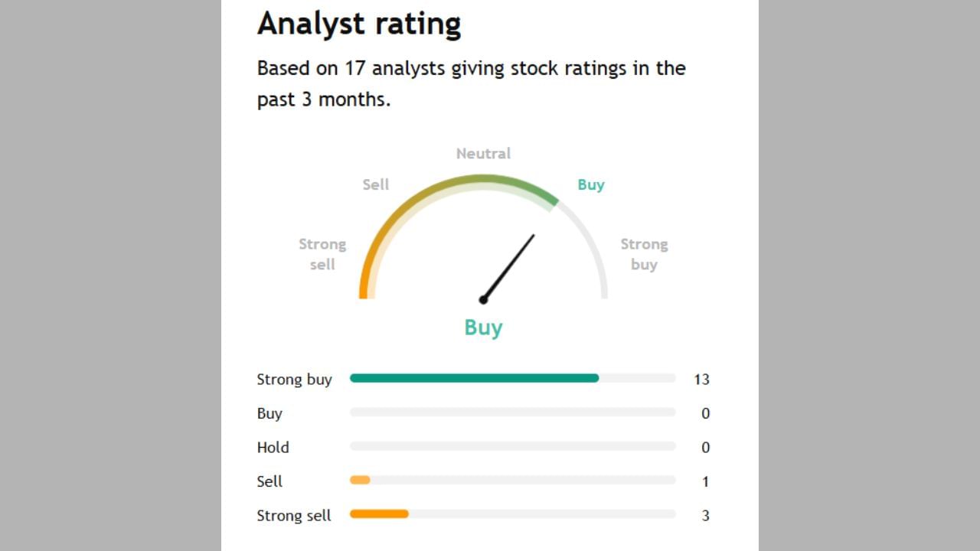Click the empty Hold rating bar
Screen dimensions: 980x551
pos(512,446)
